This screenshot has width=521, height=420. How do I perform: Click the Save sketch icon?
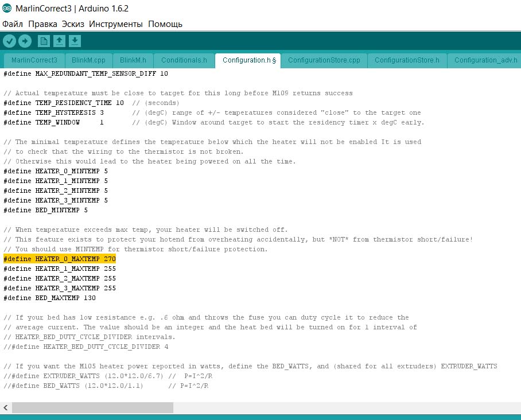pyautogui.click(x=75, y=41)
